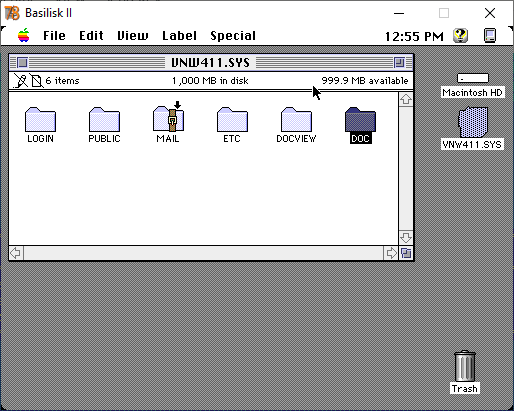Open the View menu
The image size is (514, 411).
coord(133,36)
